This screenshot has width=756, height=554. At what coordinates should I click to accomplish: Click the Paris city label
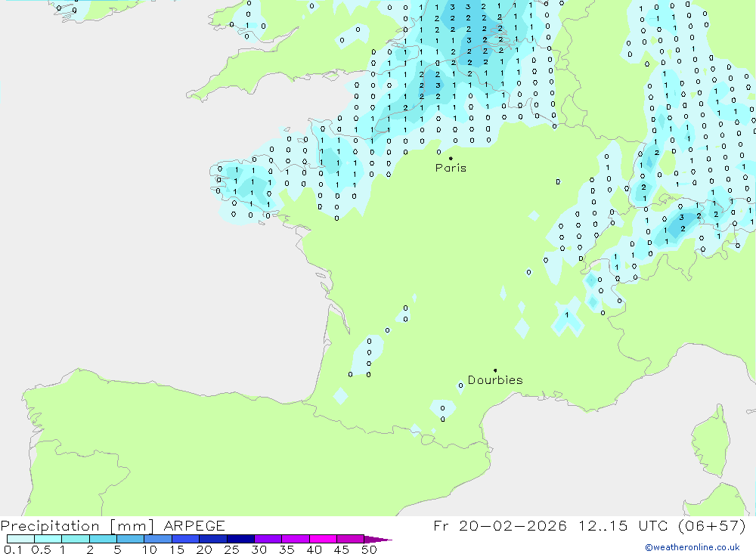coord(451,168)
